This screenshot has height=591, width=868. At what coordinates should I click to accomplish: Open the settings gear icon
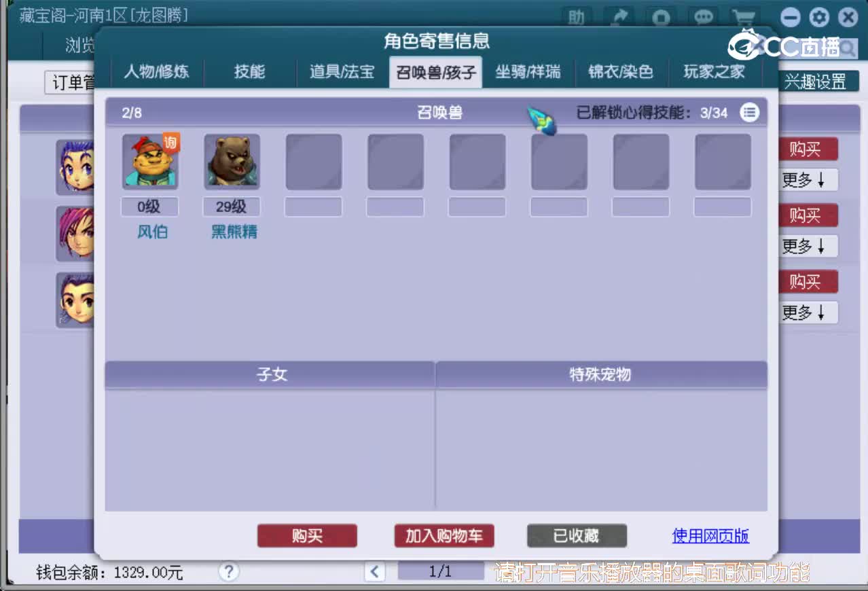(819, 17)
